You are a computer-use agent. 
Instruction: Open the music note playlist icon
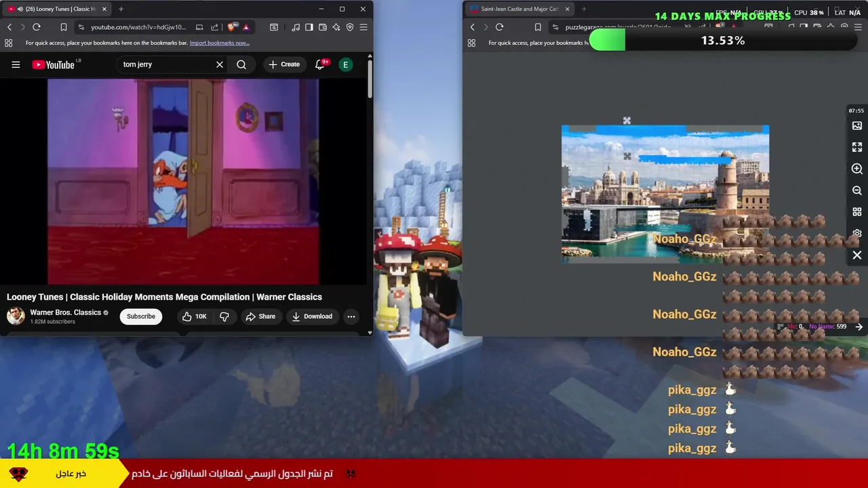coord(296,27)
